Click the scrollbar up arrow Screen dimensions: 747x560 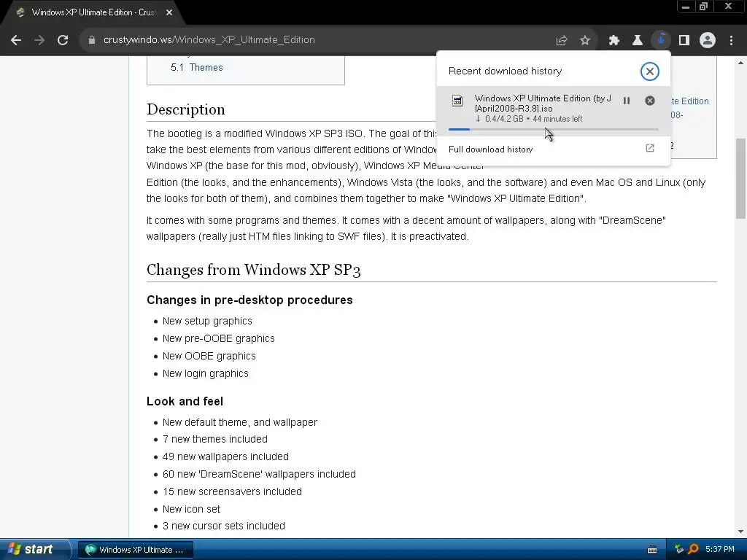click(x=740, y=63)
